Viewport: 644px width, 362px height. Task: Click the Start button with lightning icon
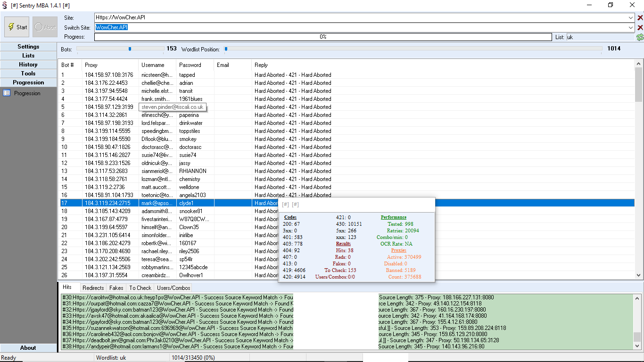click(17, 27)
